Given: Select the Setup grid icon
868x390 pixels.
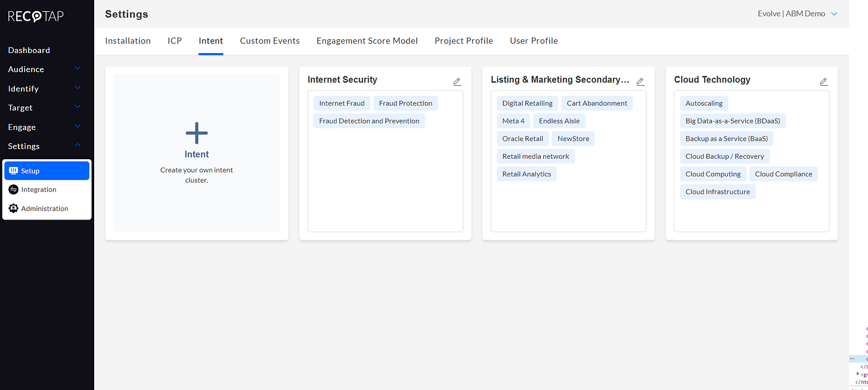Looking at the screenshot, I should point(13,171).
